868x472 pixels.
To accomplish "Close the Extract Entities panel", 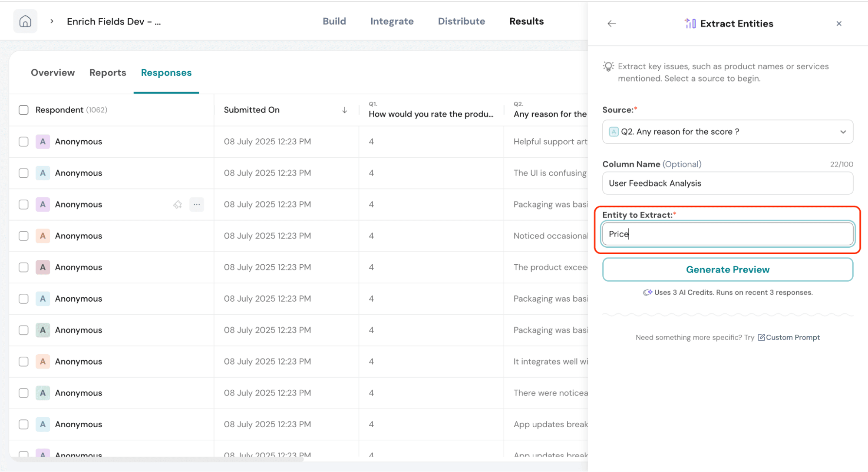I will point(838,23).
